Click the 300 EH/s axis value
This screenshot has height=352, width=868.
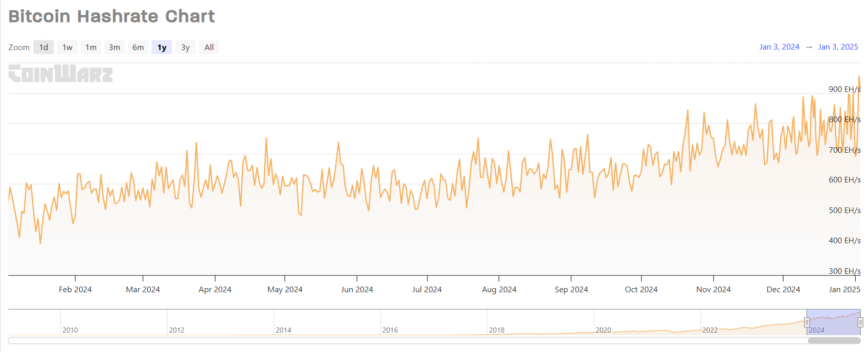[x=844, y=271]
